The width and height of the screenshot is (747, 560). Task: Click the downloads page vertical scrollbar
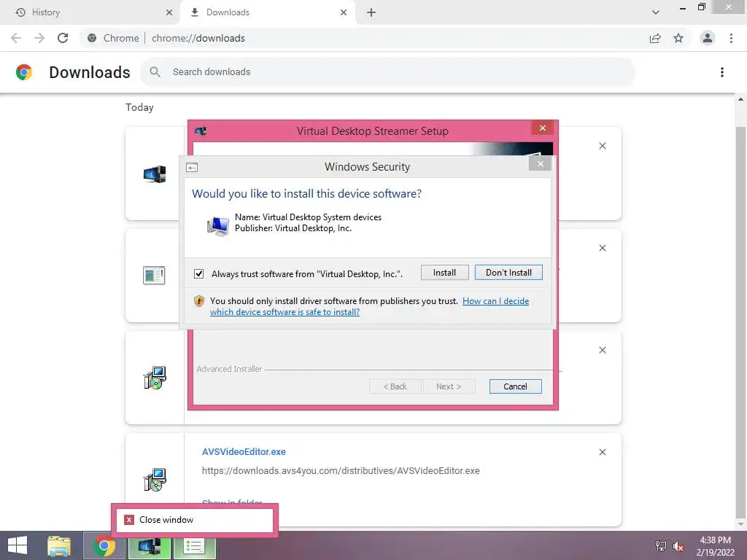740,324
